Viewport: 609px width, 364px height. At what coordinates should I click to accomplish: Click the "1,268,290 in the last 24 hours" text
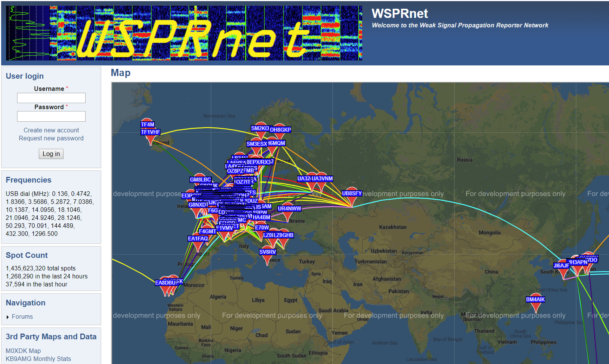click(x=47, y=276)
